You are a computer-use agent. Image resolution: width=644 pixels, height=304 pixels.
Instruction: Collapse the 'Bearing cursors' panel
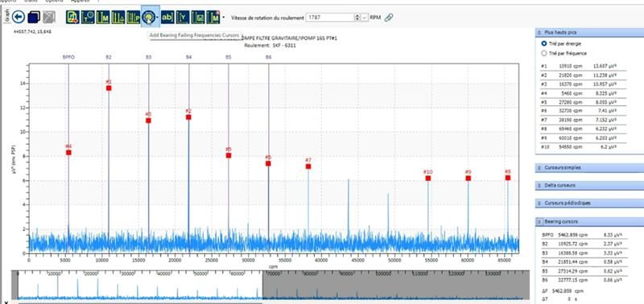pos(539,221)
